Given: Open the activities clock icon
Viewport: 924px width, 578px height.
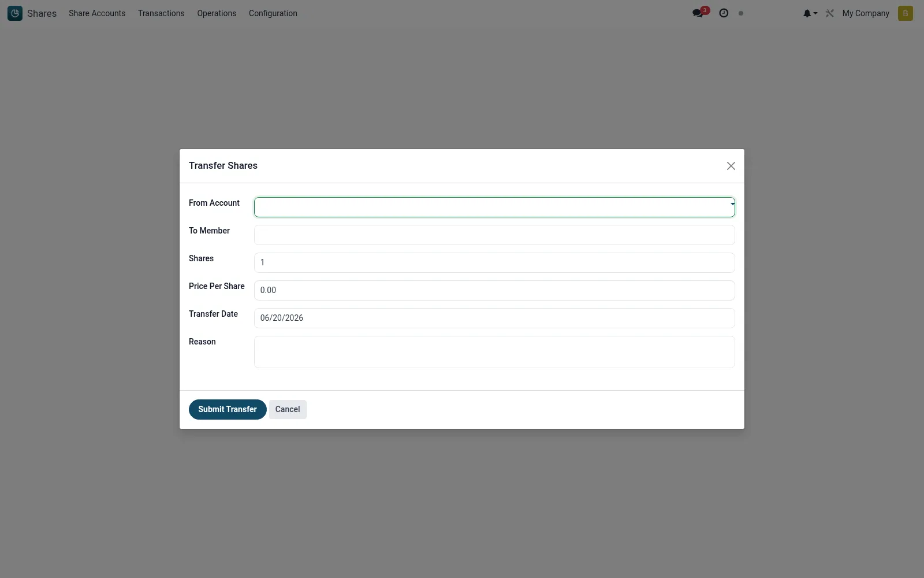Looking at the screenshot, I should point(724,13).
